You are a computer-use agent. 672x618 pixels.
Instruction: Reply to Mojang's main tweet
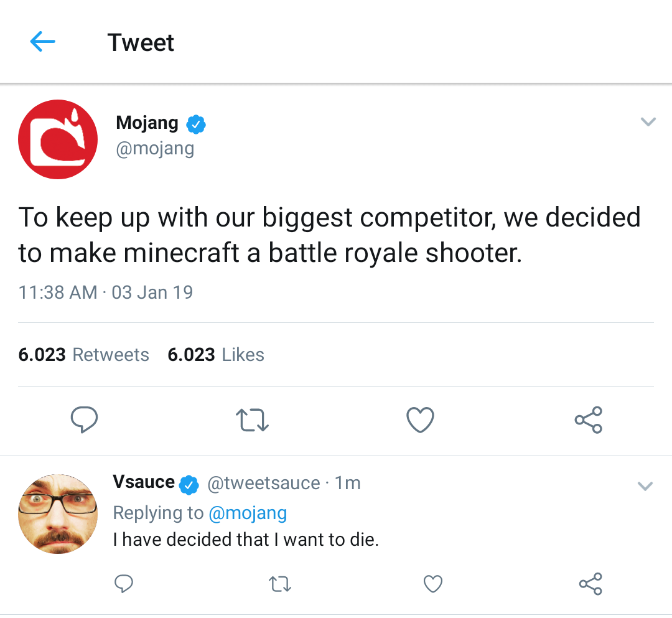tap(84, 419)
